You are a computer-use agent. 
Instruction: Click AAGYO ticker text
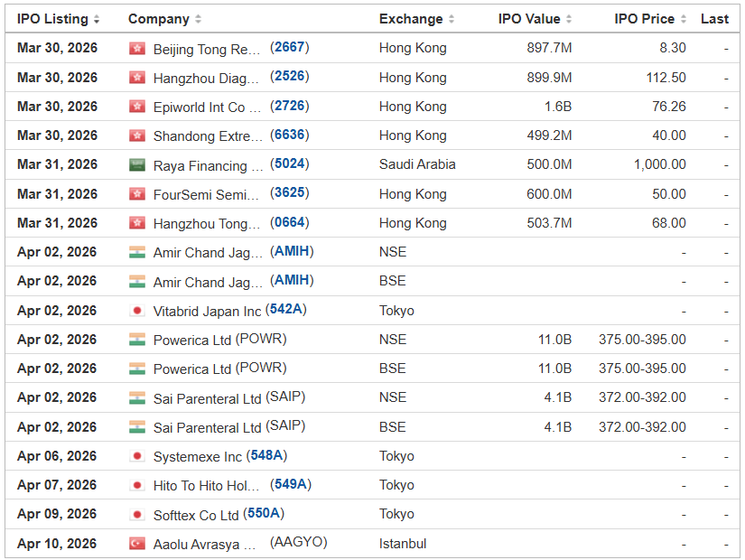(298, 542)
